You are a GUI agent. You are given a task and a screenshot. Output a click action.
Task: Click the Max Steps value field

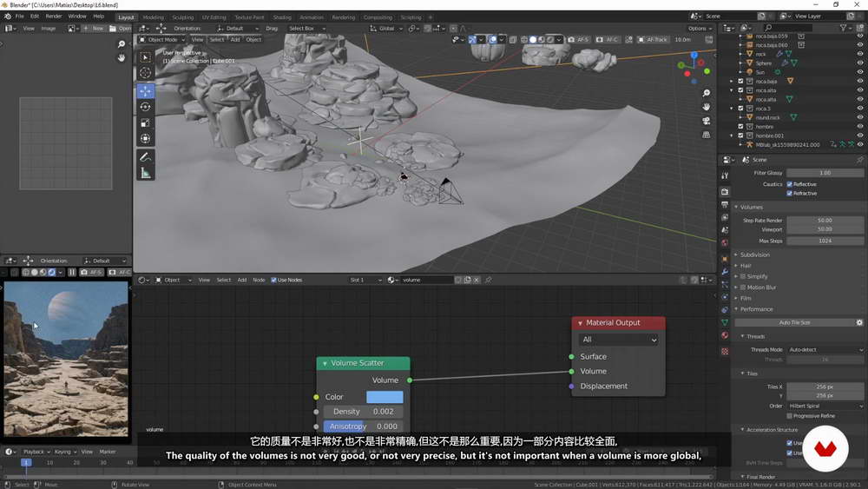[x=825, y=241]
